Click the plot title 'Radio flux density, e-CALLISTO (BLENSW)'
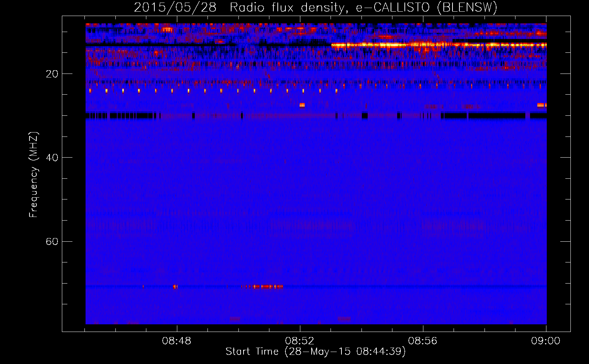This screenshot has height=364, width=589. (x=363, y=8)
